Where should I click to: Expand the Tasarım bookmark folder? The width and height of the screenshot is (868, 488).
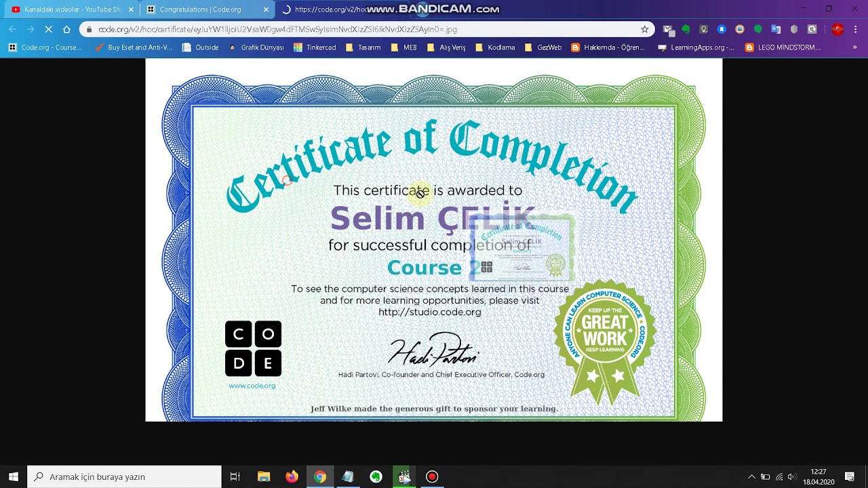363,47
